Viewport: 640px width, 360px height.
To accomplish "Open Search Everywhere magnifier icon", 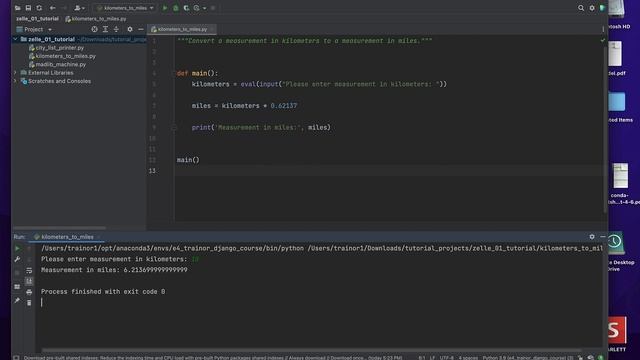I will [581, 8].
